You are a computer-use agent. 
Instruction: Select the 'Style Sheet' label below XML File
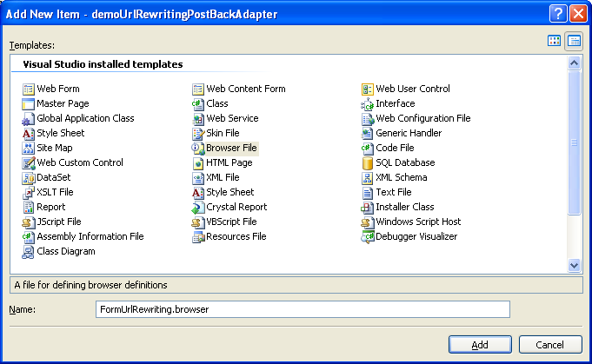(229, 192)
